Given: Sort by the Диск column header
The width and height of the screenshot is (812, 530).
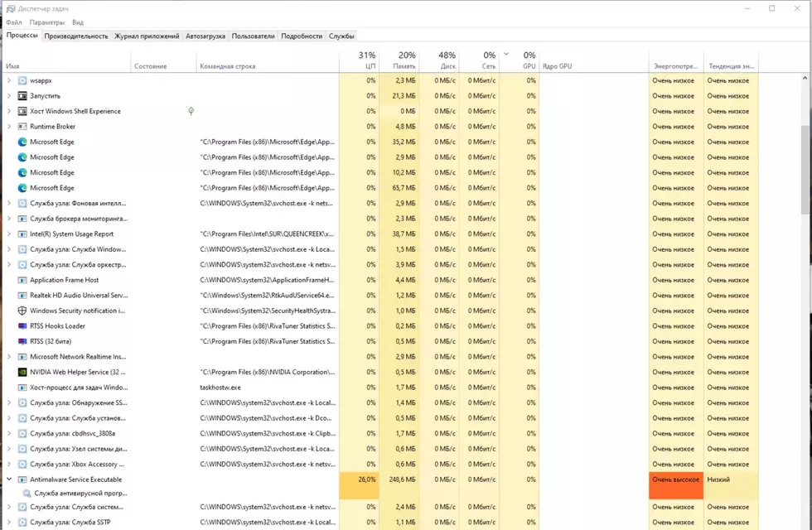Looking at the screenshot, I should point(439,61).
